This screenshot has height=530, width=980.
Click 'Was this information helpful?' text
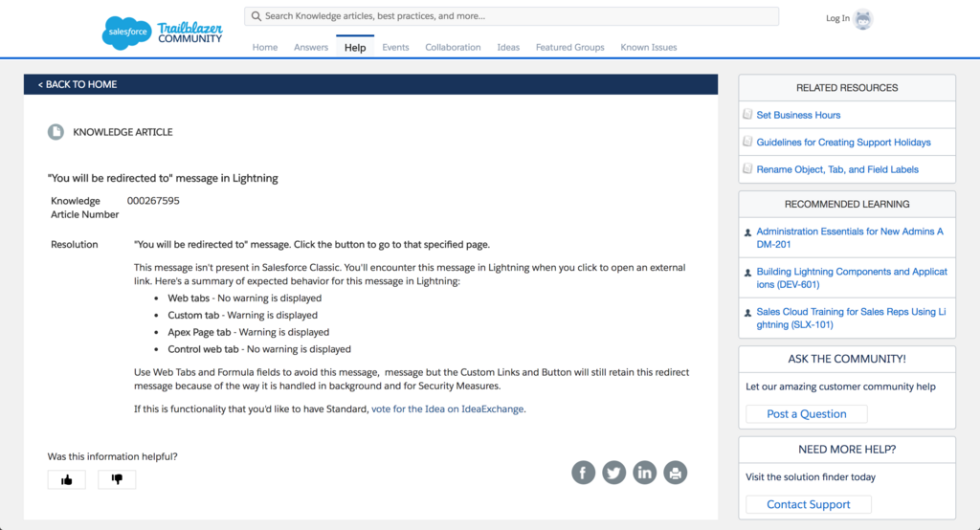click(113, 456)
